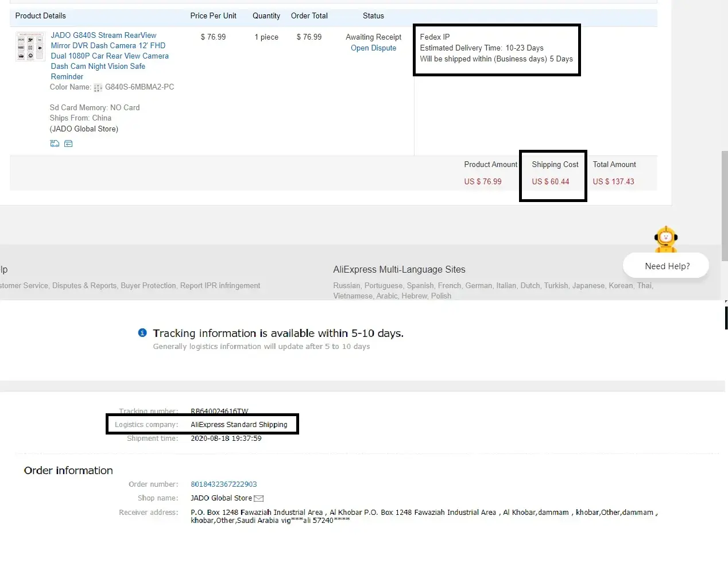728x574 pixels.
Task: Click the JADO Global Store shop name
Action: coord(221,498)
